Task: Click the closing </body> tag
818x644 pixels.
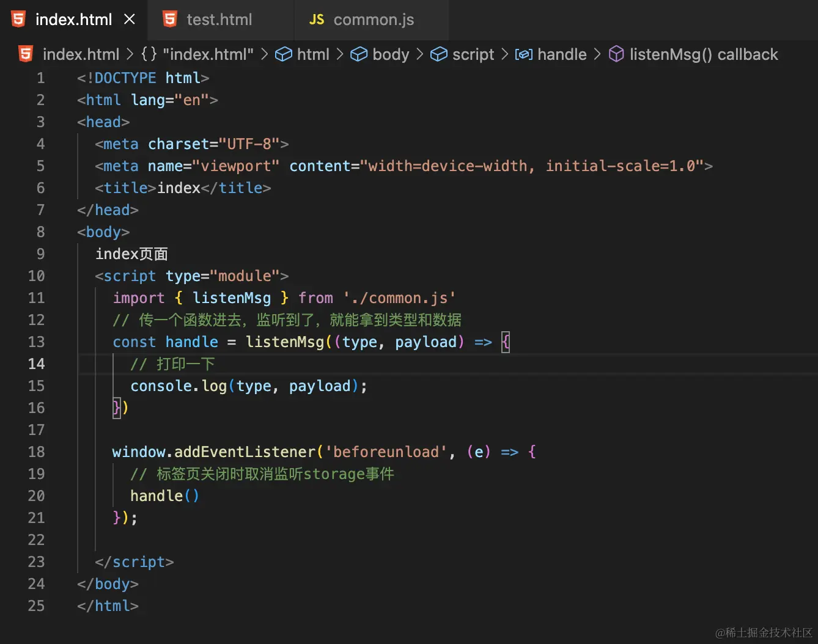Action: (108, 584)
